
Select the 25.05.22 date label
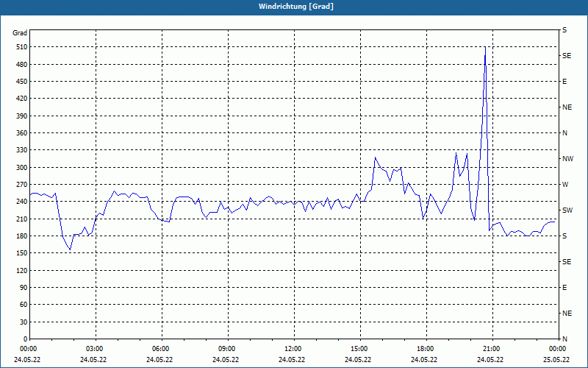pyautogui.click(x=556, y=360)
